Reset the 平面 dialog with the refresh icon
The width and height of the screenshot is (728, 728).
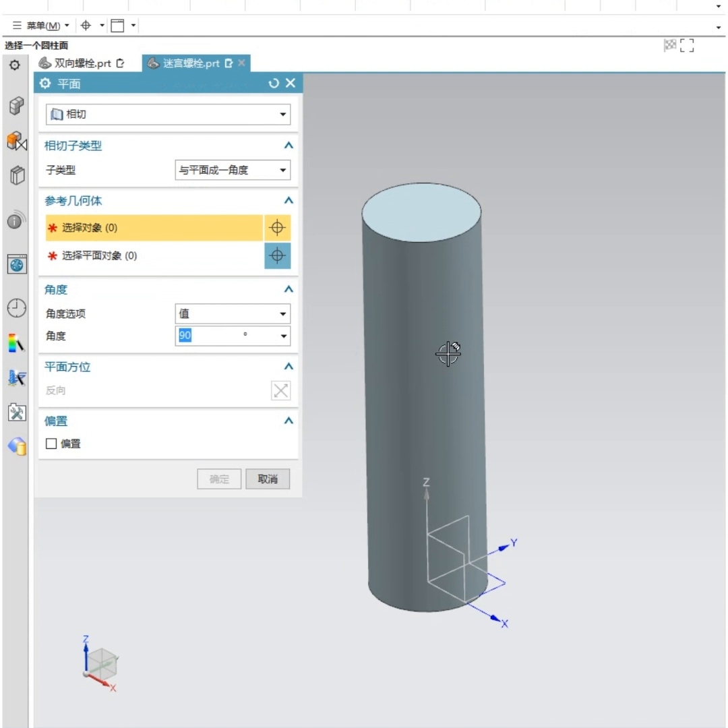click(274, 83)
